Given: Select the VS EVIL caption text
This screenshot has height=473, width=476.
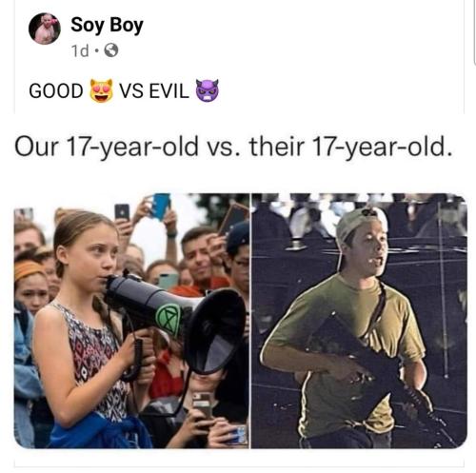Looking at the screenshot, I should pos(154,91).
